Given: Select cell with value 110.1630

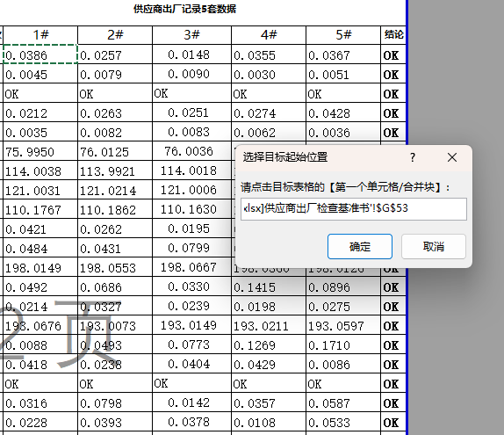Looking at the screenshot, I should point(191,209).
